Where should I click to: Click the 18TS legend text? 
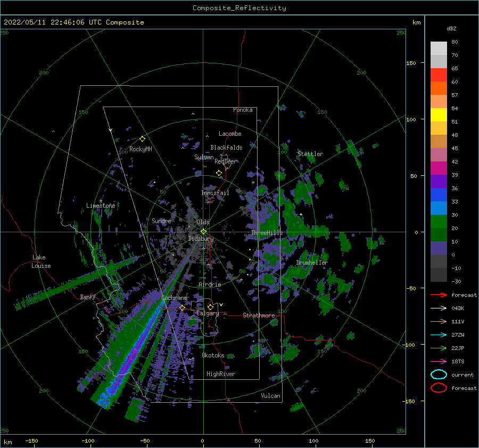(x=458, y=362)
